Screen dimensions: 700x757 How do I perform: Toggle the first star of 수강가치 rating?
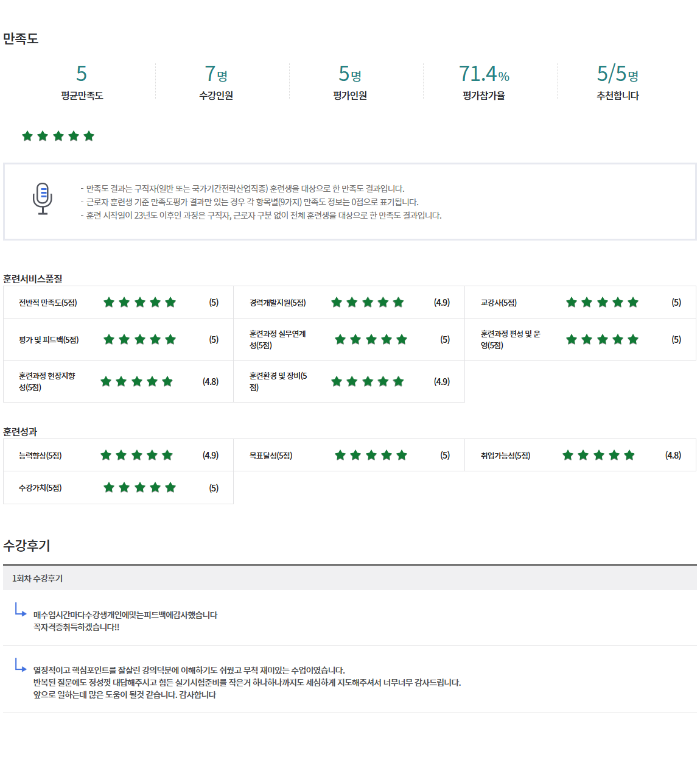[x=108, y=487]
